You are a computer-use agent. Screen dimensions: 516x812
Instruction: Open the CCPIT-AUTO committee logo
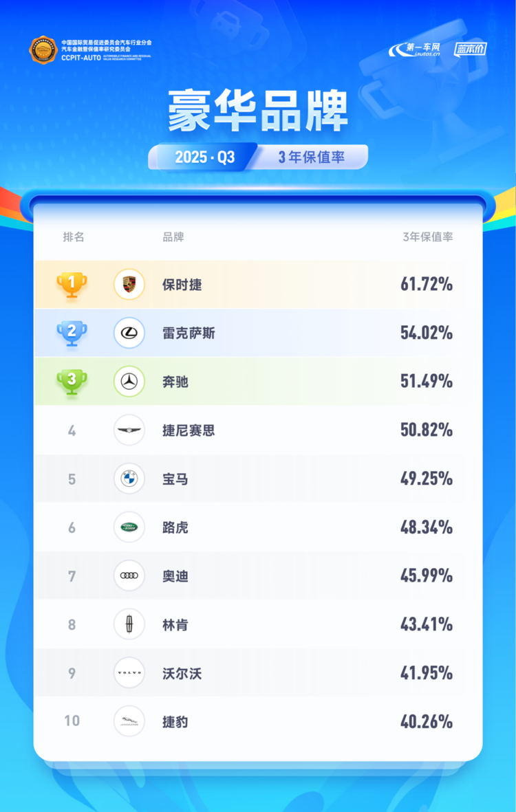point(43,50)
